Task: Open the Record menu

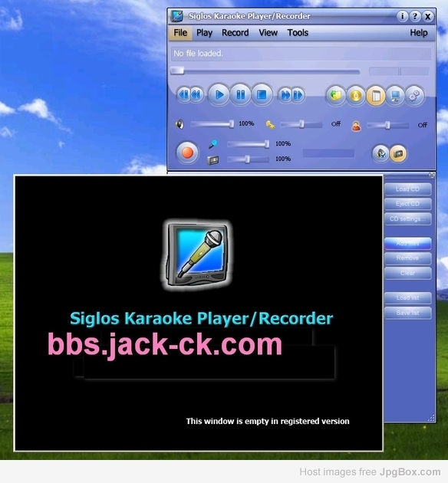Action: pos(235,33)
